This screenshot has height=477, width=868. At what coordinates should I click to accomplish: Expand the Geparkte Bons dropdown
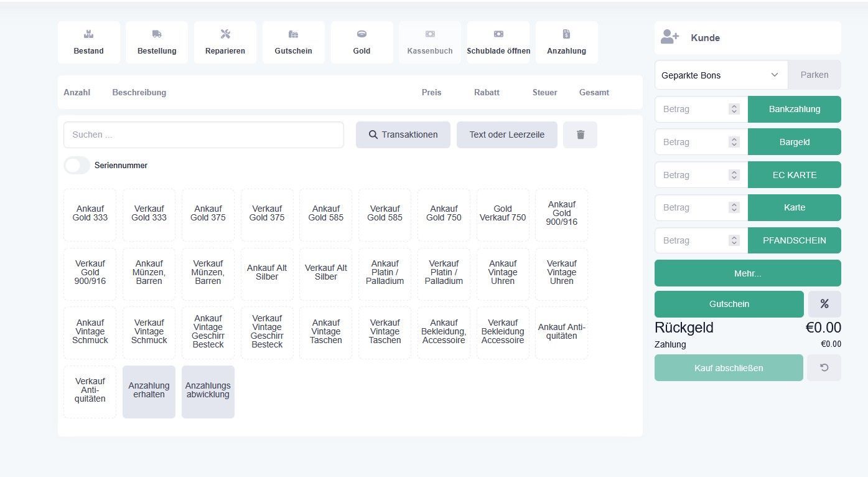pos(721,75)
